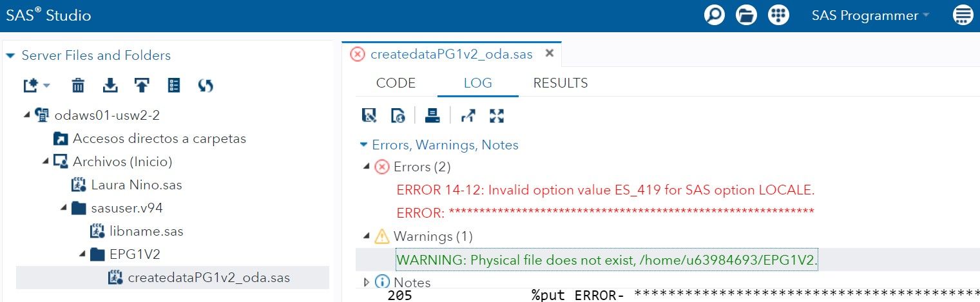This screenshot has height=302, width=980.
Task: Click the blue Notes info icon
Action: point(382,283)
